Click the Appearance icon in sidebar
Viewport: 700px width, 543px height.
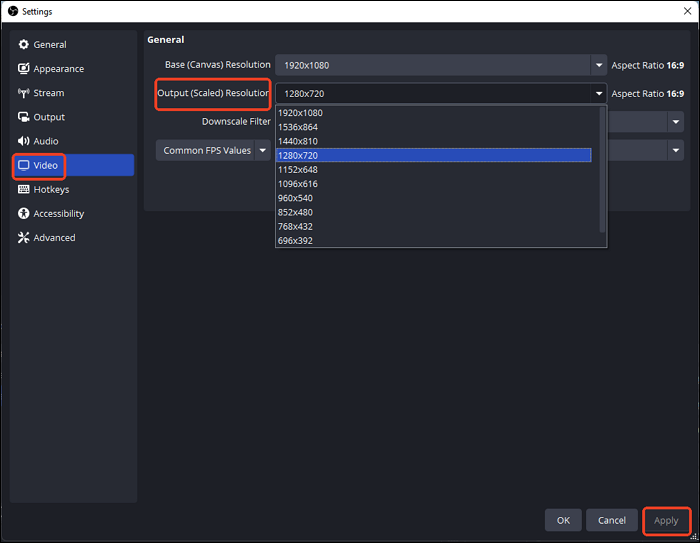pos(24,69)
